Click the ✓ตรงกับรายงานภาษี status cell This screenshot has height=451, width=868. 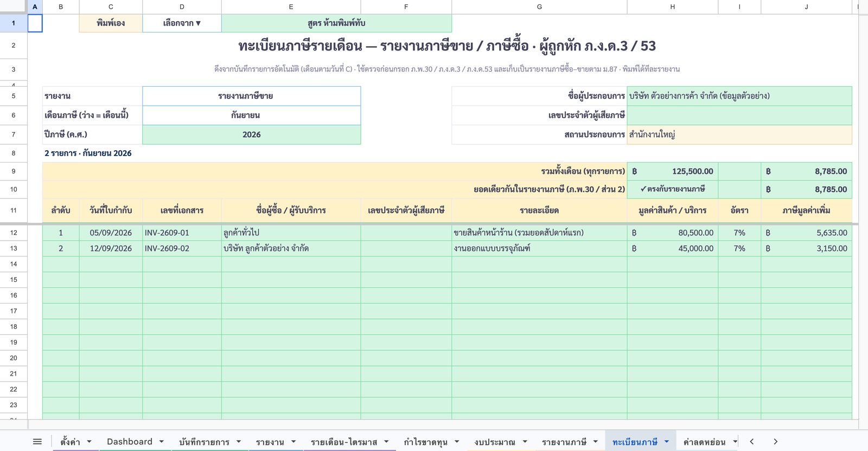(x=673, y=189)
